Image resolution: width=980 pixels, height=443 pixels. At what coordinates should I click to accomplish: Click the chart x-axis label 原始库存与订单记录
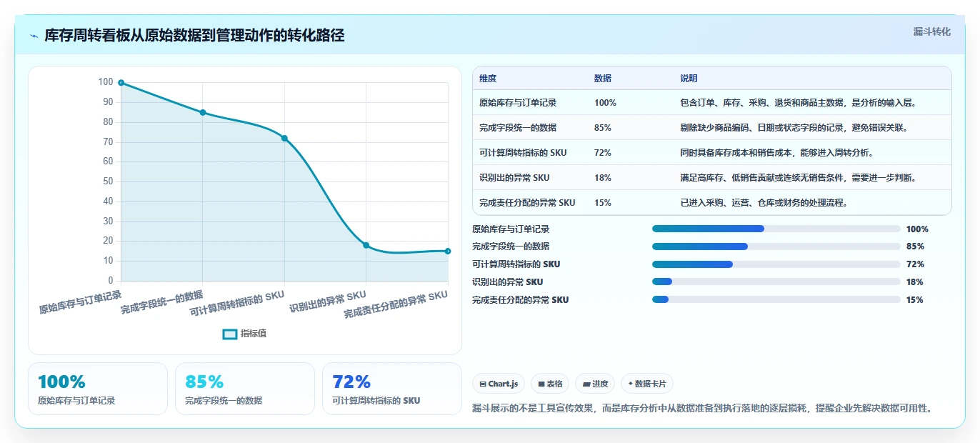(x=80, y=302)
